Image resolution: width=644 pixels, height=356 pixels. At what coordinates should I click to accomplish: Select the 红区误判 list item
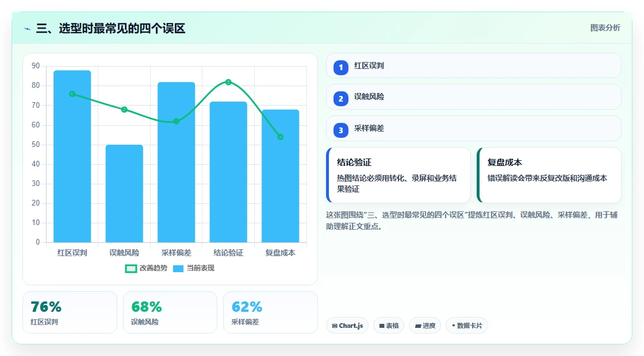click(x=474, y=65)
